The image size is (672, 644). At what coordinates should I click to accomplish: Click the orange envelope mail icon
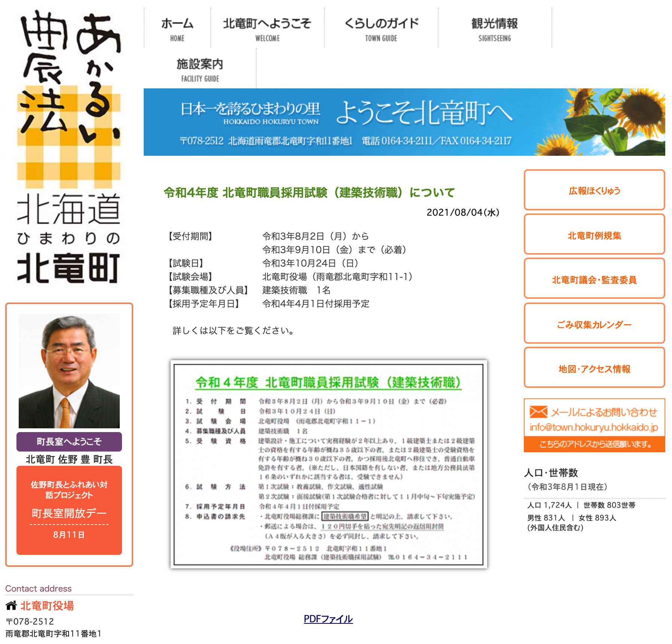point(538,412)
